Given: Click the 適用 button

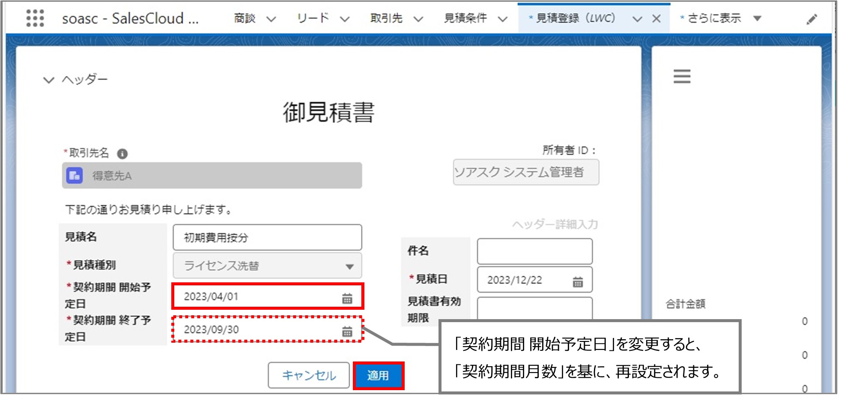Looking at the screenshot, I should [x=379, y=376].
